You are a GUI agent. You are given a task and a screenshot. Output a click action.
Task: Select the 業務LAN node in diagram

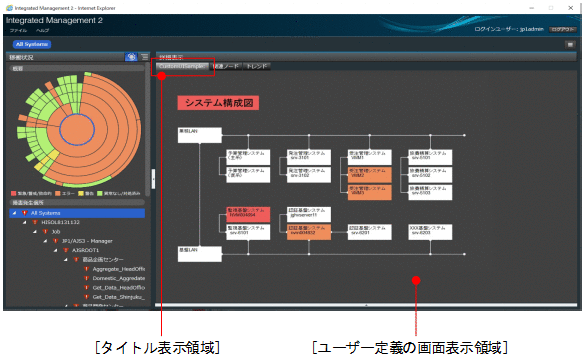pyautogui.click(x=200, y=135)
